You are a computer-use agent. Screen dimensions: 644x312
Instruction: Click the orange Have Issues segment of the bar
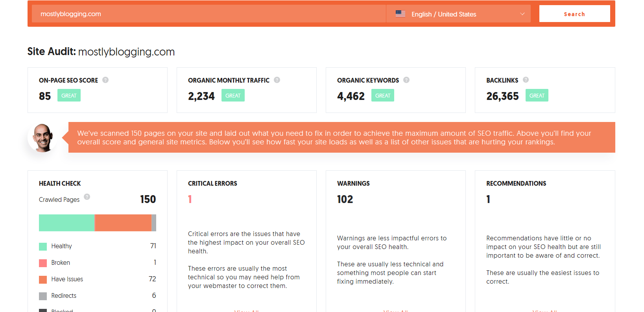[x=123, y=223]
